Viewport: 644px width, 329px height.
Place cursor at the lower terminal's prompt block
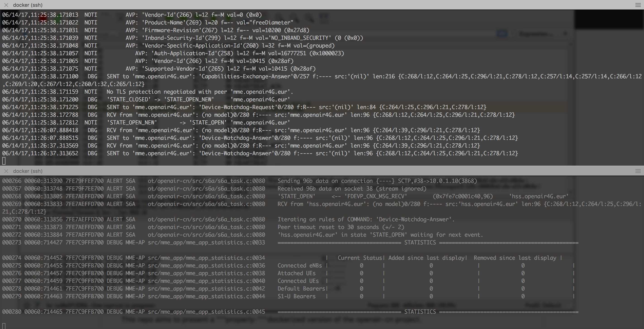[4, 326]
